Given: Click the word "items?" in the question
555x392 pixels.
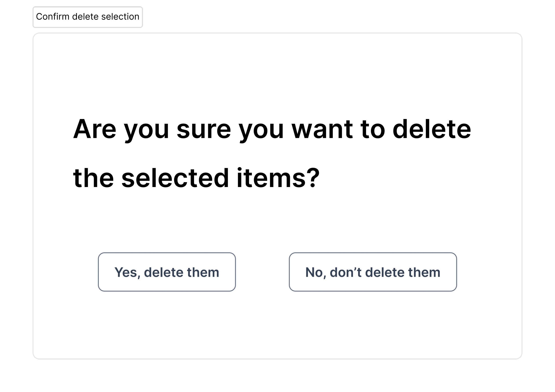Looking at the screenshot, I should [x=278, y=178].
